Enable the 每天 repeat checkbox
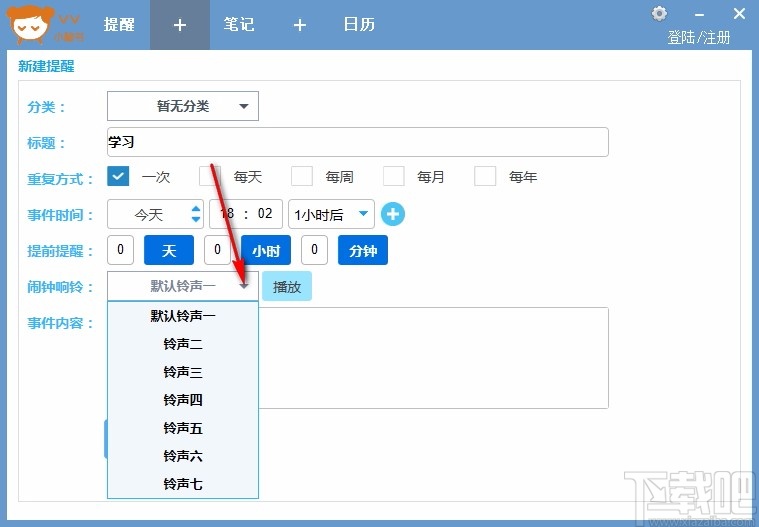Viewport: 759px width, 527px height. pyautogui.click(x=210, y=176)
